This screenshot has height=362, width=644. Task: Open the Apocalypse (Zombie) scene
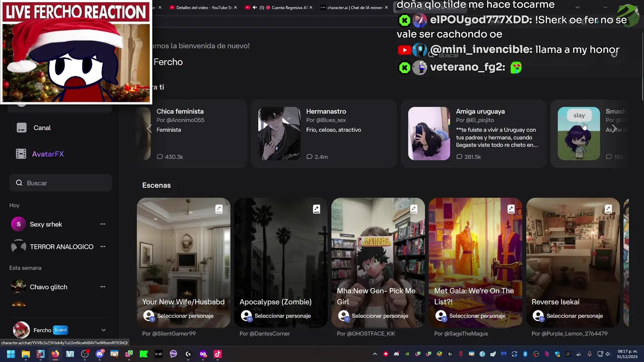click(281, 263)
